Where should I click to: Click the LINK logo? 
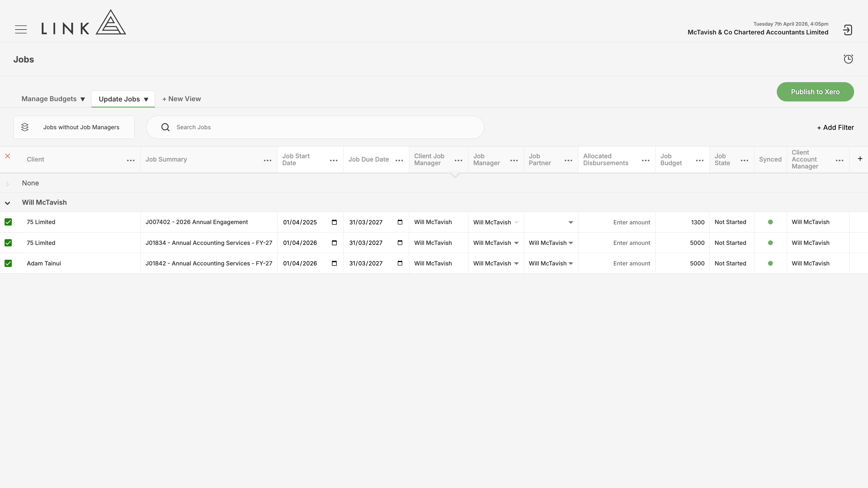[x=84, y=22]
